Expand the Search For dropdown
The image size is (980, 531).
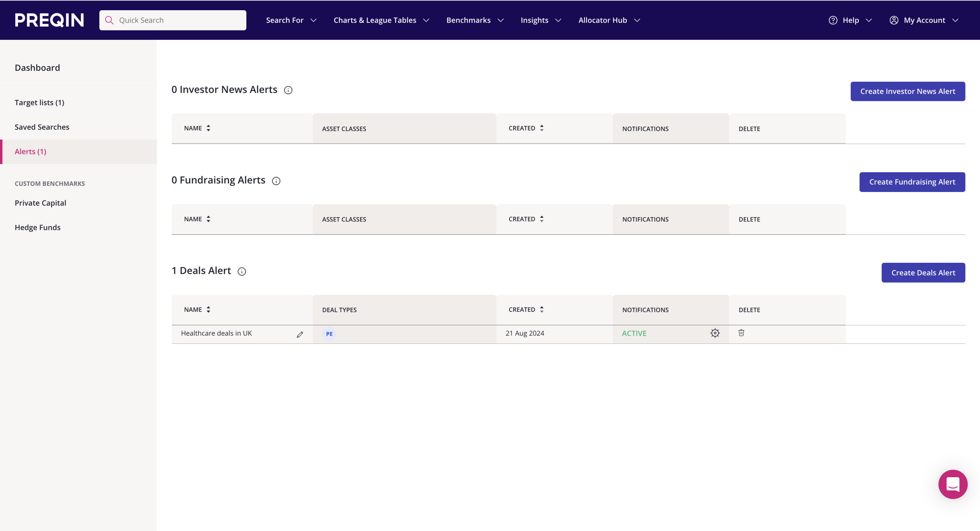click(291, 20)
